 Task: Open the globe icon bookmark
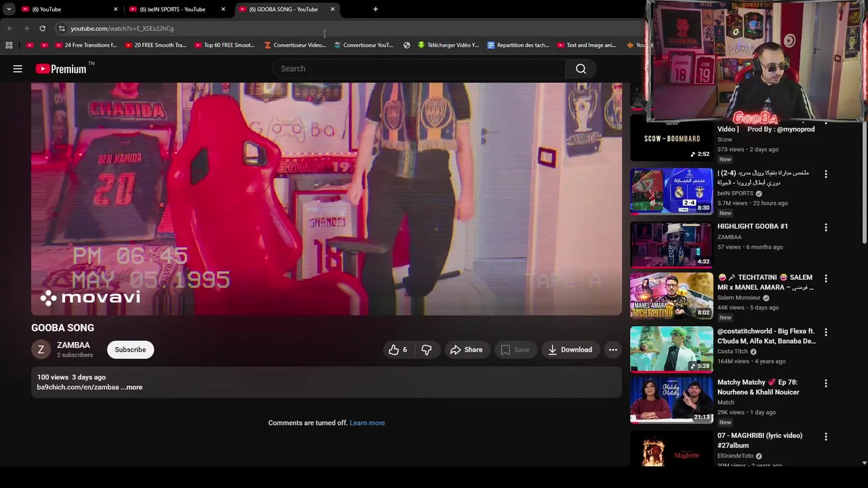pos(407,45)
